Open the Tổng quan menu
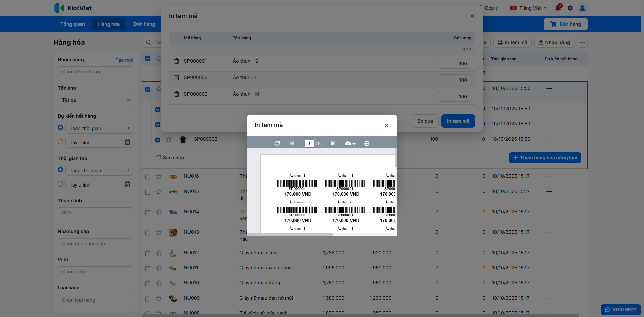Screen dimensions: 644x317 pos(72,24)
